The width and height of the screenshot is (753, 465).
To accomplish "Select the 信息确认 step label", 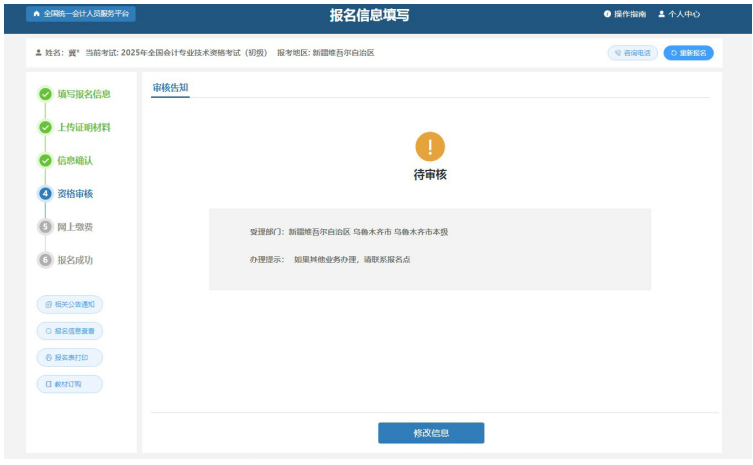I will 75,160.
